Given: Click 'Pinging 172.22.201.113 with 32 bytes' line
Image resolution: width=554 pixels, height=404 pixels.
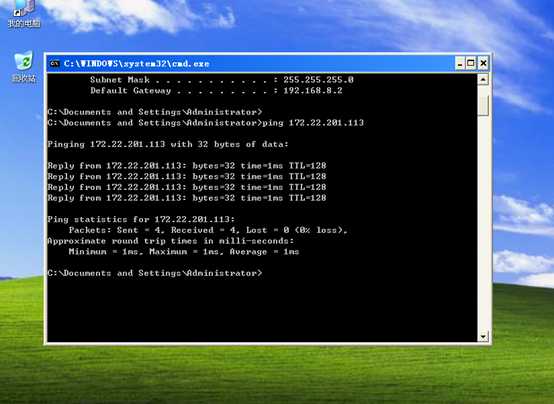Looking at the screenshot, I should (168, 144).
